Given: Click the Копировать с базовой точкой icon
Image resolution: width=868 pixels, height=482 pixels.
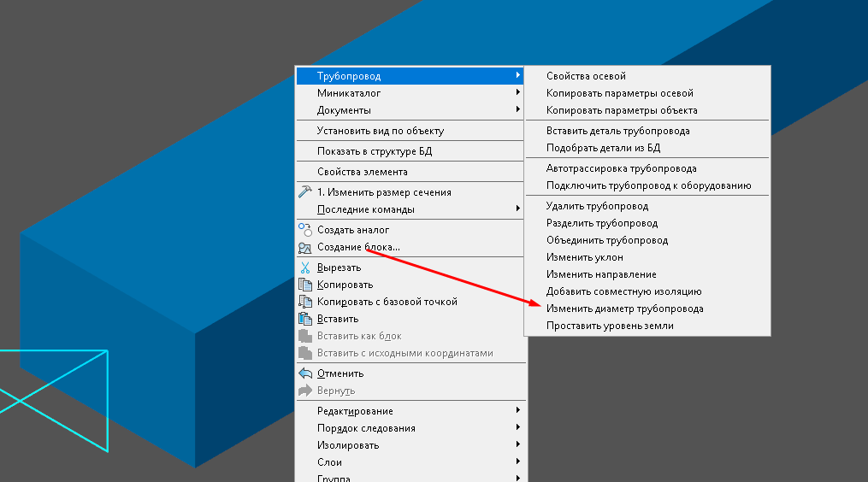Looking at the screenshot, I should point(305,302).
